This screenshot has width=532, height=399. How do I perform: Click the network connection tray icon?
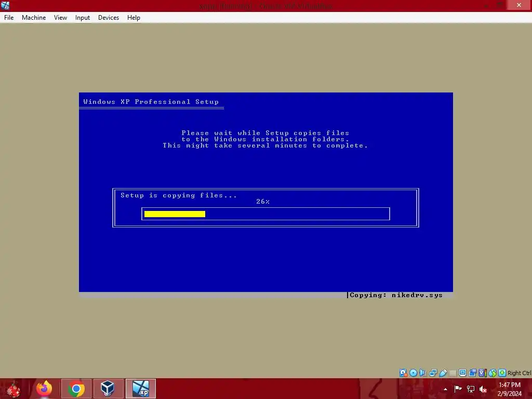pyautogui.click(x=471, y=389)
